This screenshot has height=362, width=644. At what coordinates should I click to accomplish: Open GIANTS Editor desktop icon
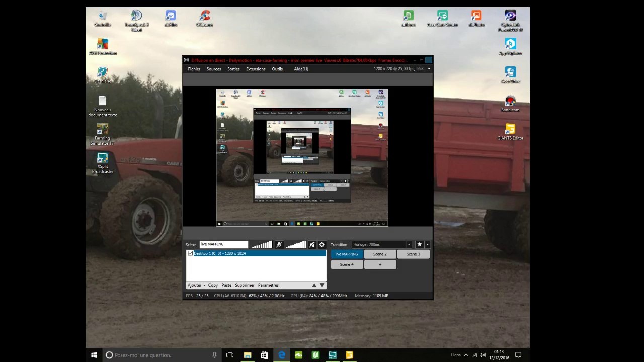pos(510,132)
